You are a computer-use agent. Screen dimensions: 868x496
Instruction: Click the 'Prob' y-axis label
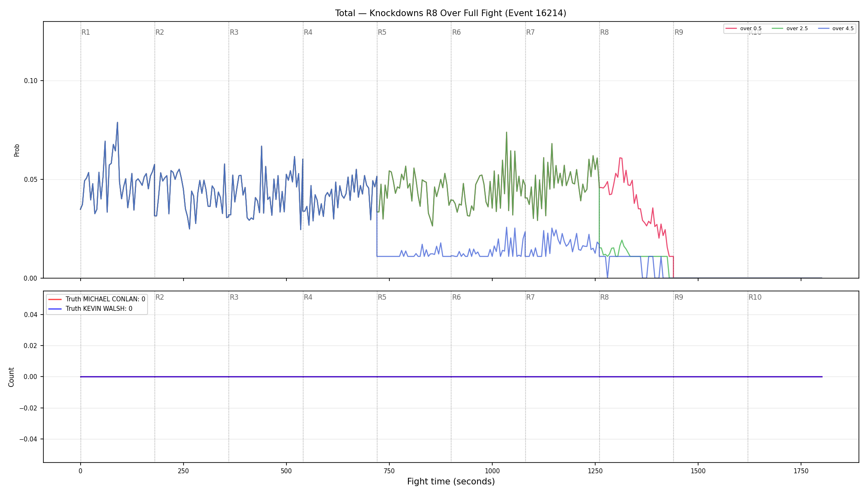pos(17,150)
